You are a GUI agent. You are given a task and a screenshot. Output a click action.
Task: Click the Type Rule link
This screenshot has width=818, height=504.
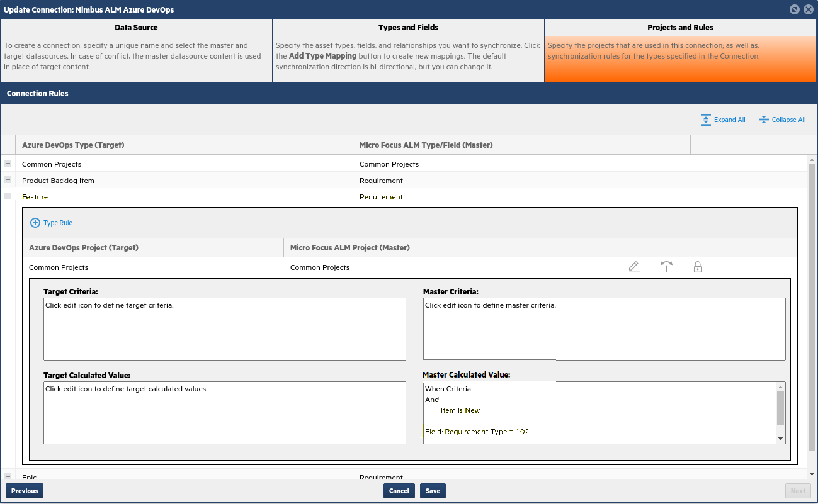tap(58, 223)
